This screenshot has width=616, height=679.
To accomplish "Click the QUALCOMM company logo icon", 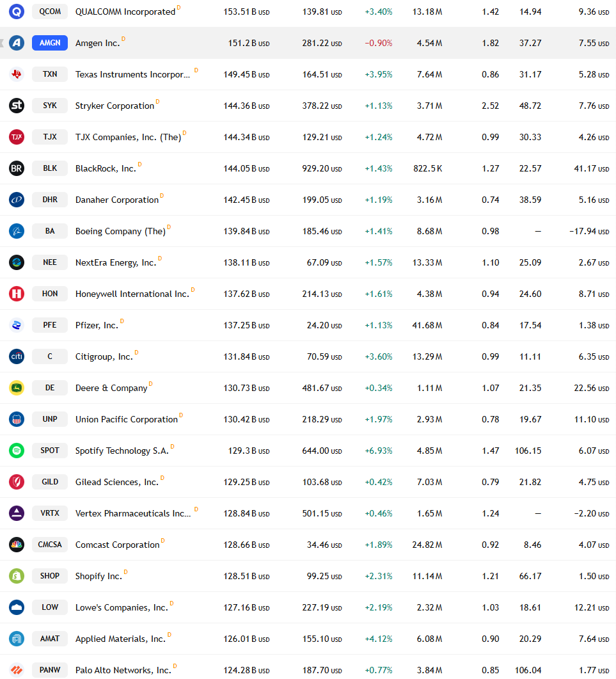I will (x=17, y=12).
